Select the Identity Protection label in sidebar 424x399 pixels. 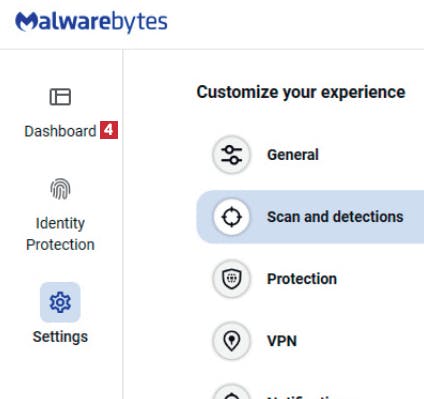click(60, 234)
